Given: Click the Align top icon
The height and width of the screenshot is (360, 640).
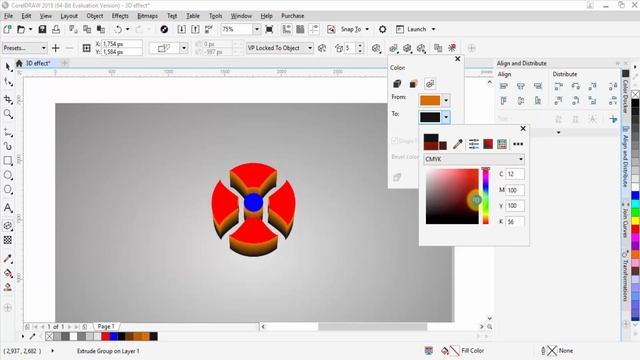Looking at the screenshot, I should pyautogui.click(x=504, y=100).
